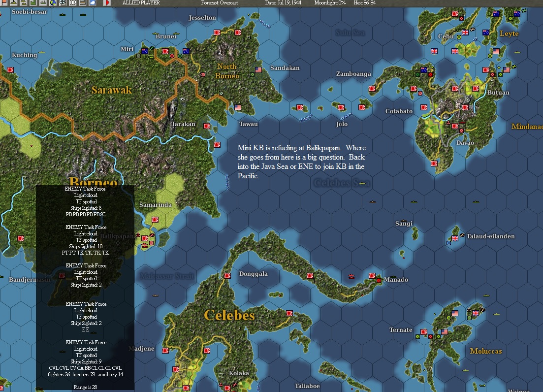Viewport: 543px width, 392px height.
Task: Click the 'Range is 28' tooltip line
Action: [85, 387]
